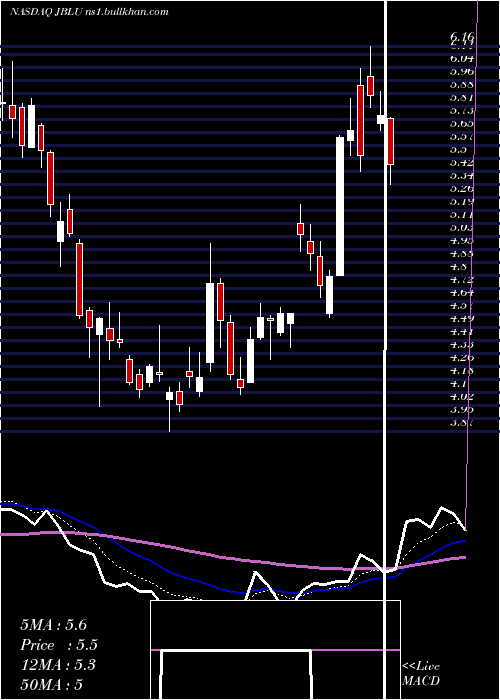
Task: Select the 5MA : 5.6 readout
Action: (x=54, y=625)
